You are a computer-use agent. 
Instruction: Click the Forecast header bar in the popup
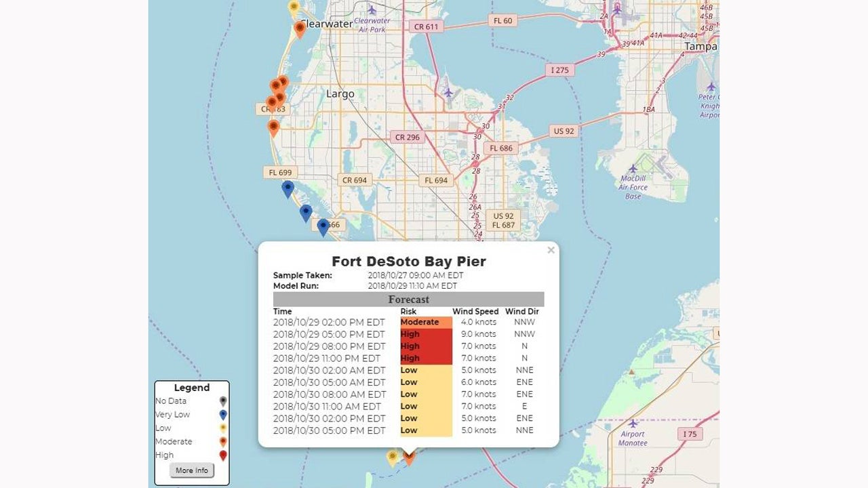click(408, 299)
